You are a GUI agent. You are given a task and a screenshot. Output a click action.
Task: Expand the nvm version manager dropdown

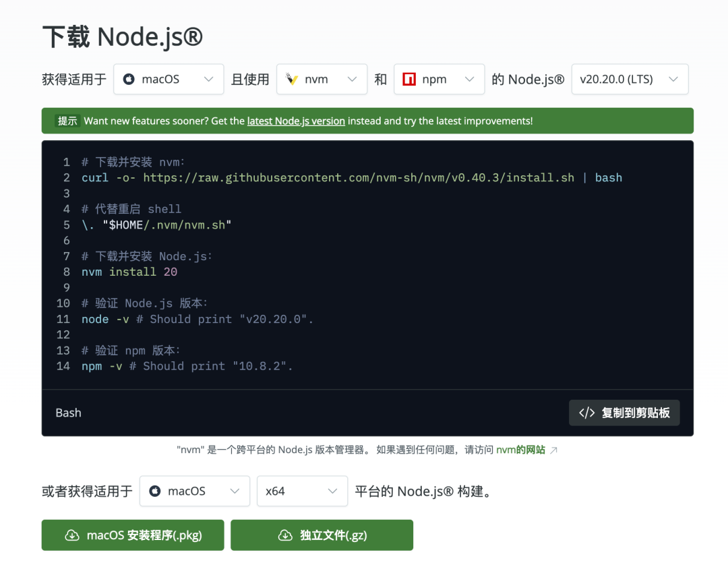coord(322,80)
